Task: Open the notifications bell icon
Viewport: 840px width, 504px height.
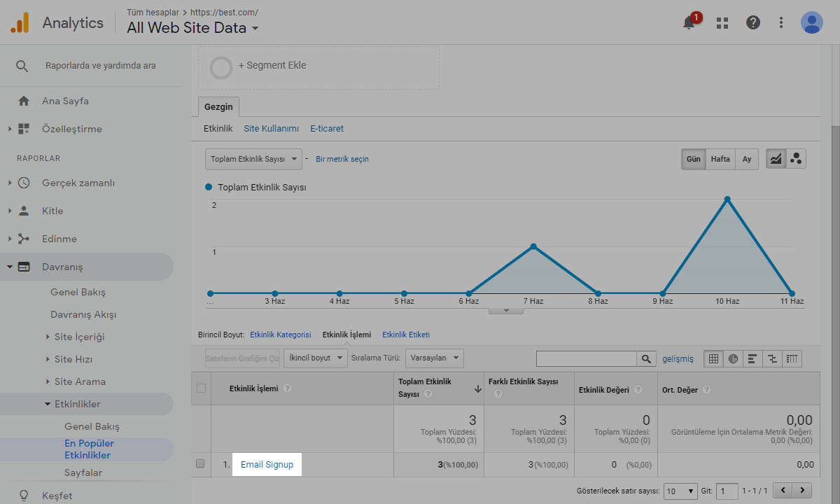Action: [689, 23]
